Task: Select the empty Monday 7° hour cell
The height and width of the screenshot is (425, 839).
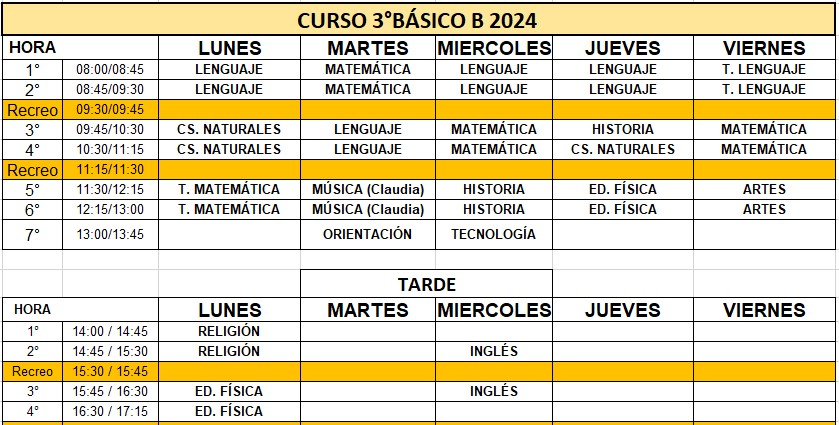Action: (x=230, y=234)
